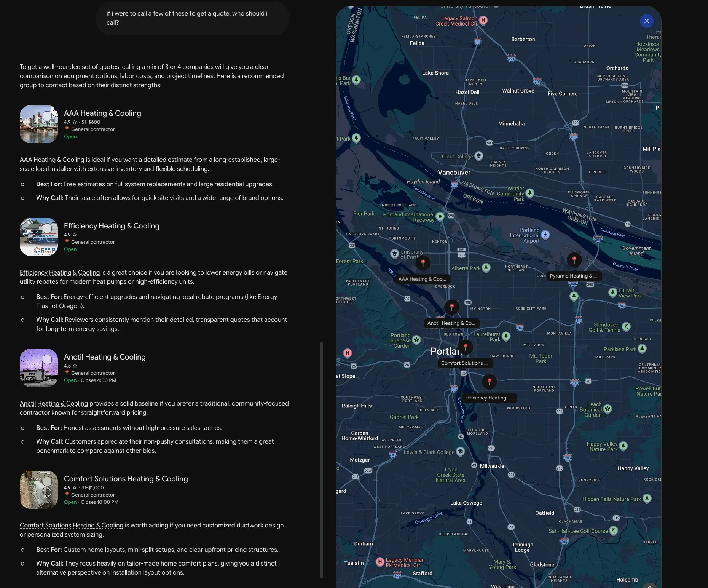Click the Efficiency Heating map pin
Screen dimensions: 708x588
(490, 381)
